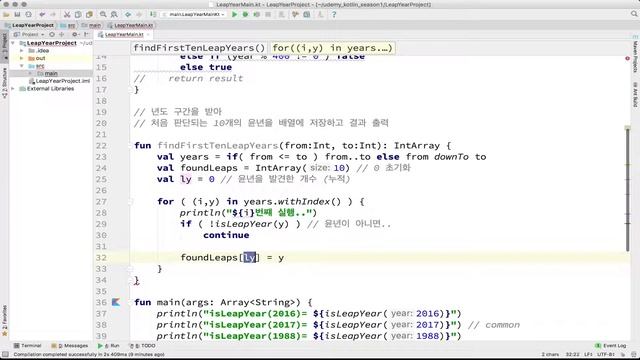Click the highlighted ly in foundLeaps index
The image size is (640, 360).
click(250, 258)
